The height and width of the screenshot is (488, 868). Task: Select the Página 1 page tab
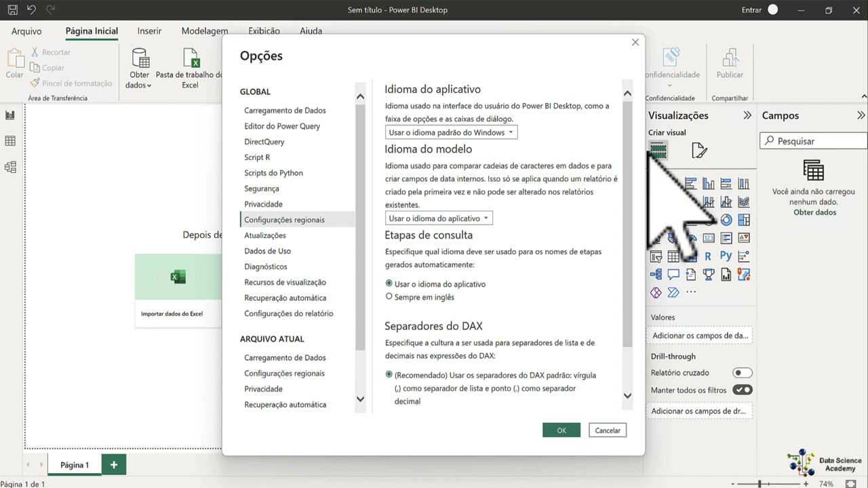coord(75,465)
